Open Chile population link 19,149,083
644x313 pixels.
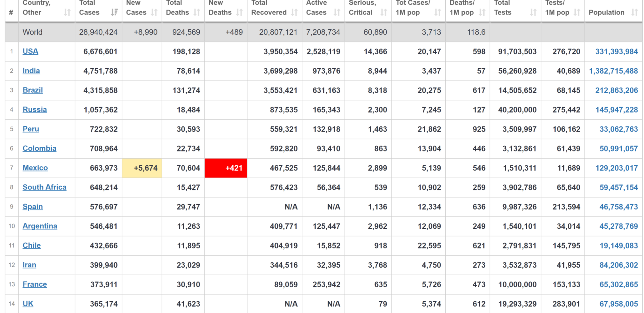click(619, 245)
